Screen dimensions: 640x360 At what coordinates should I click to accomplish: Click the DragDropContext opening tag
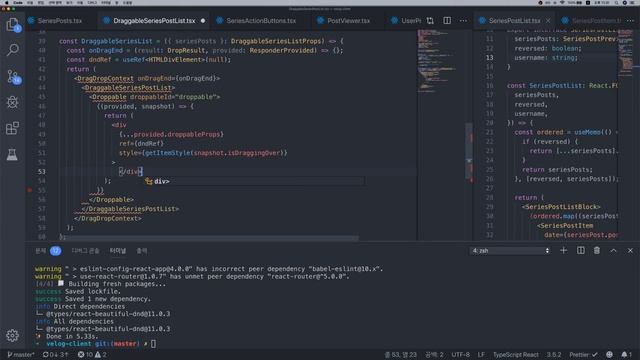(147, 78)
